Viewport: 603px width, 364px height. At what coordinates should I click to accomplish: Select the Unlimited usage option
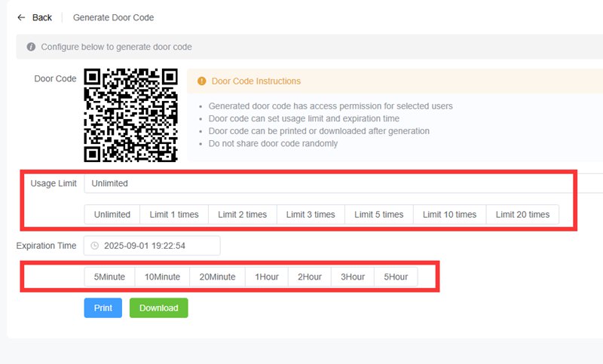click(112, 215)
